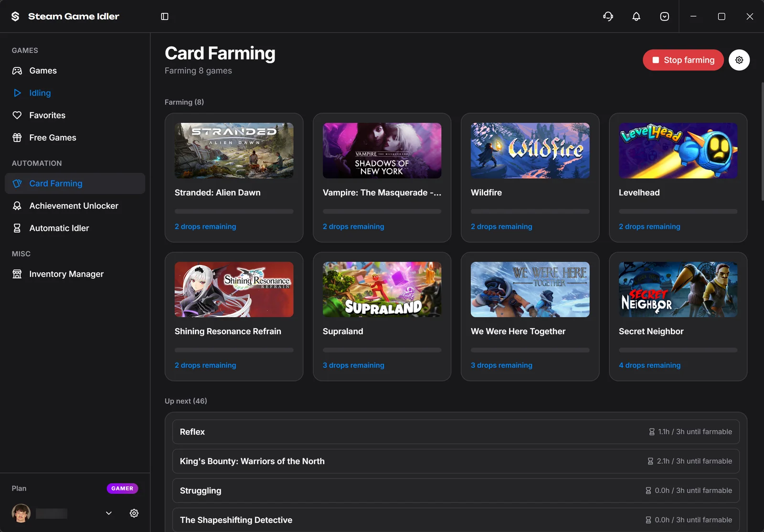Select the We Were Here Together thumbnail
Viewport: 764px width, 532px height.
click(x=530, y=289)
